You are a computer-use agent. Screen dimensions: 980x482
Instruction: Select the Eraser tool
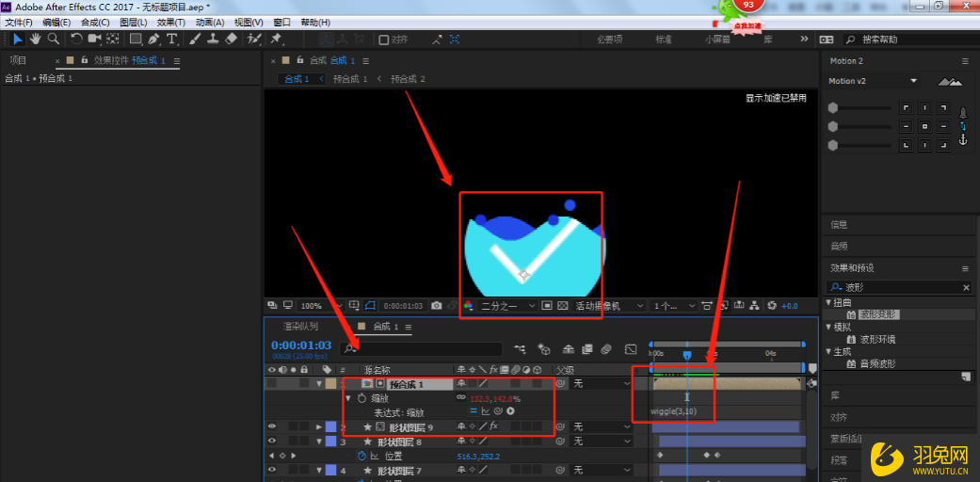point(232,39)
